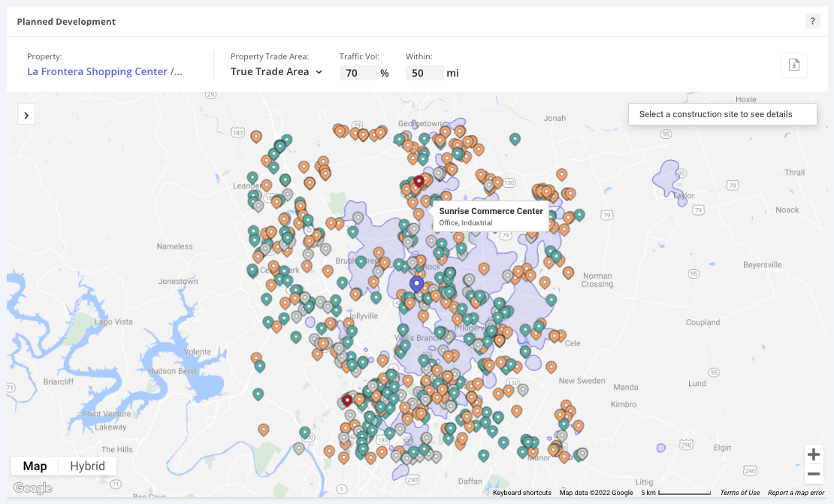Open the La Frontera Shopping Center property link
The height and width of the screenshot is (504, 834).
104,71
